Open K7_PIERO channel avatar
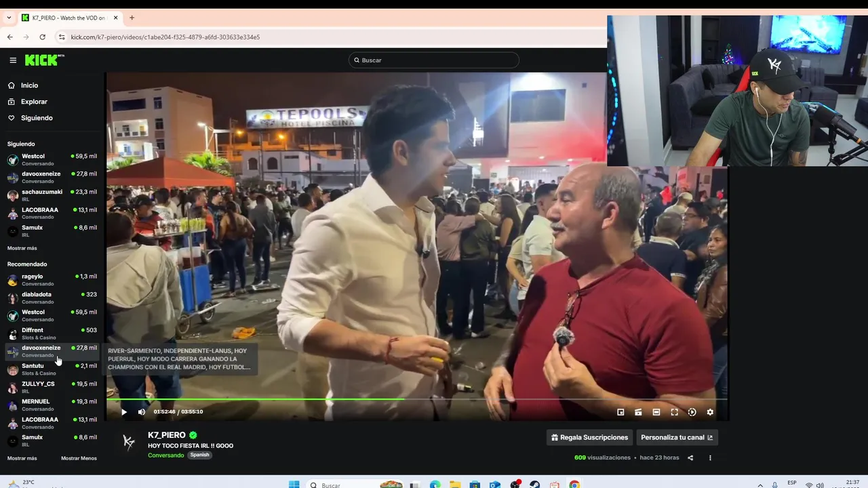This screenshot has height=488, width=868. (129, 443)
